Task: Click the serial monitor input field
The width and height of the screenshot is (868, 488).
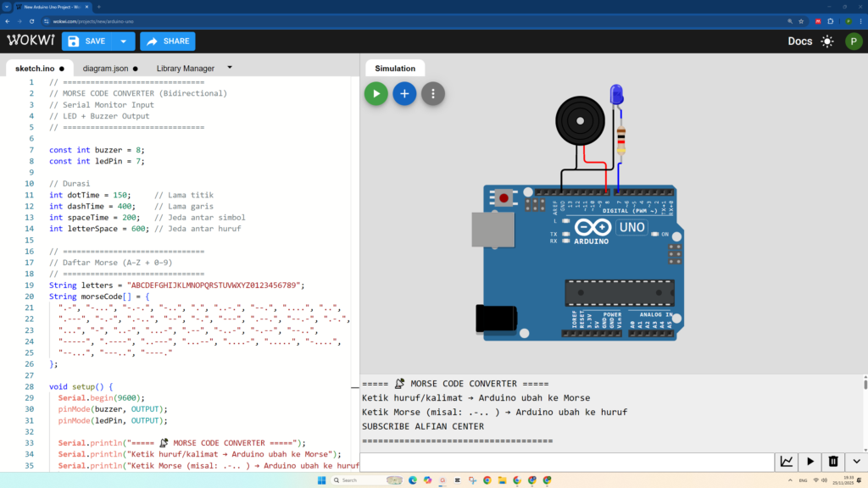Action: click(x=567, y=462)
